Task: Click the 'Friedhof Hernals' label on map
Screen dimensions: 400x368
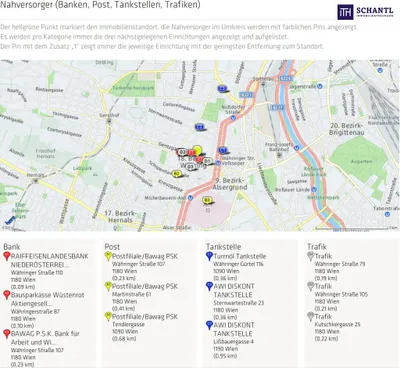Action: click(45, 154)
